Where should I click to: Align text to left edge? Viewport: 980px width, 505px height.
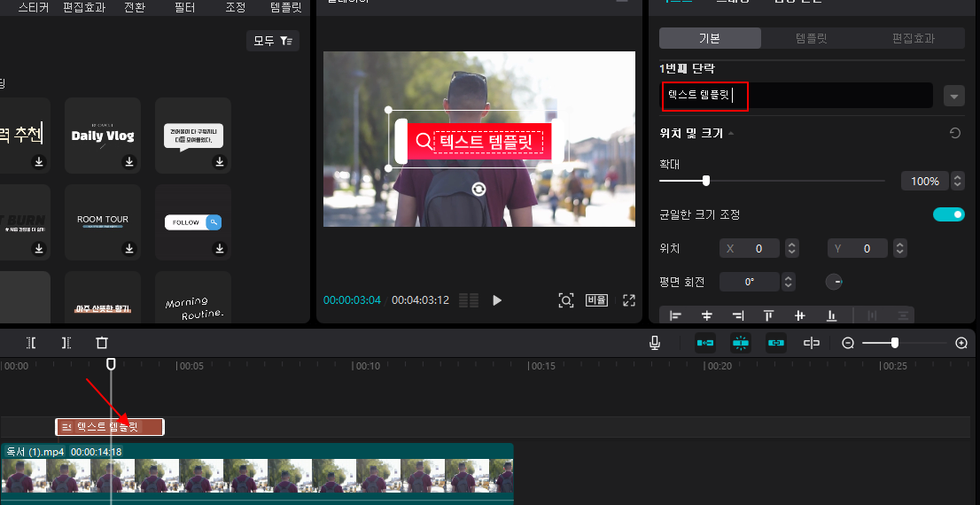click(x=675, y=315)
